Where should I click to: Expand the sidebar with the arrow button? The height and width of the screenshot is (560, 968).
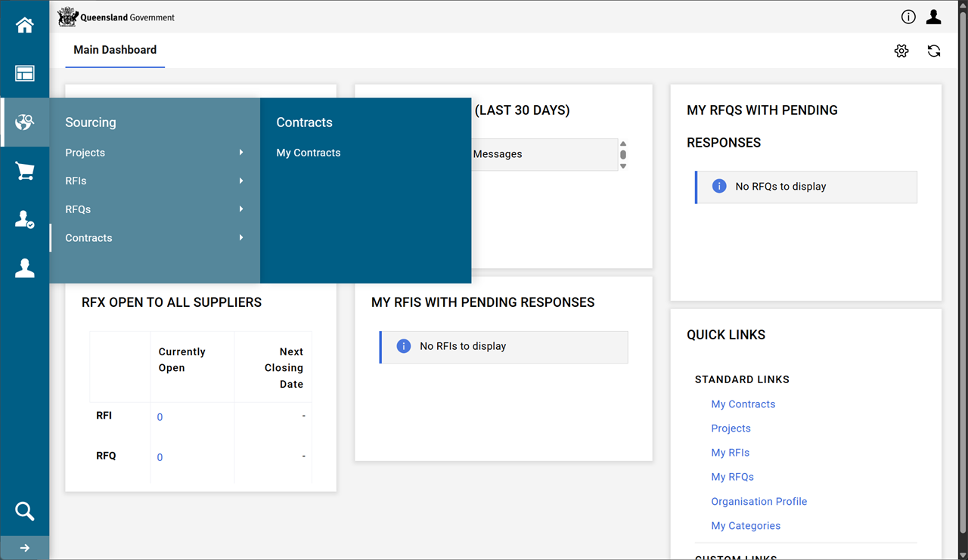click(x=24, y=548)
